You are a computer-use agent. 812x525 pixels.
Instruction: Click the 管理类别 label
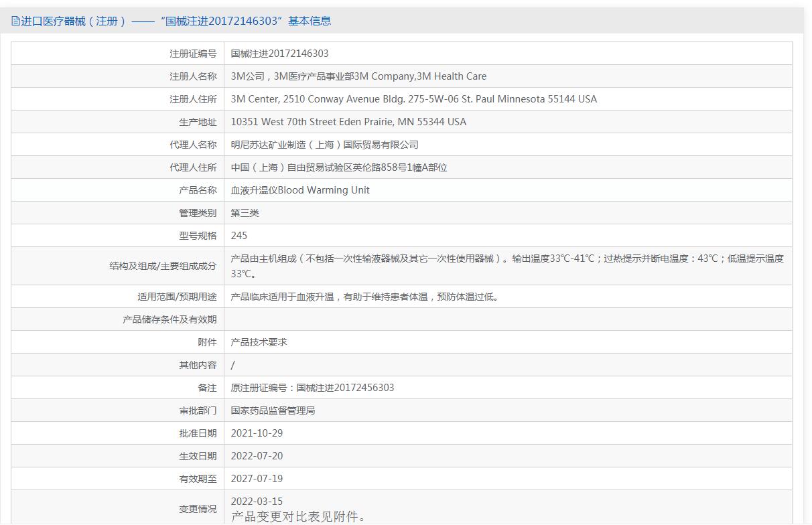coord(198,213)
